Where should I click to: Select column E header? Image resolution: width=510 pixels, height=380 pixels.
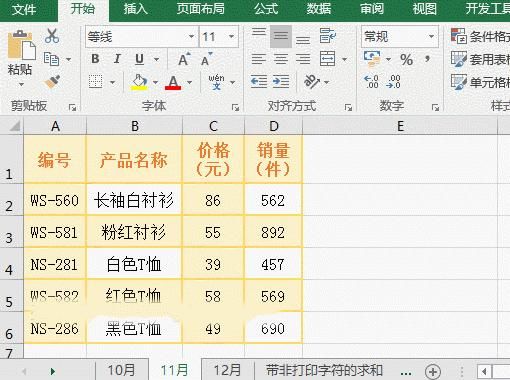click(400, 126)
